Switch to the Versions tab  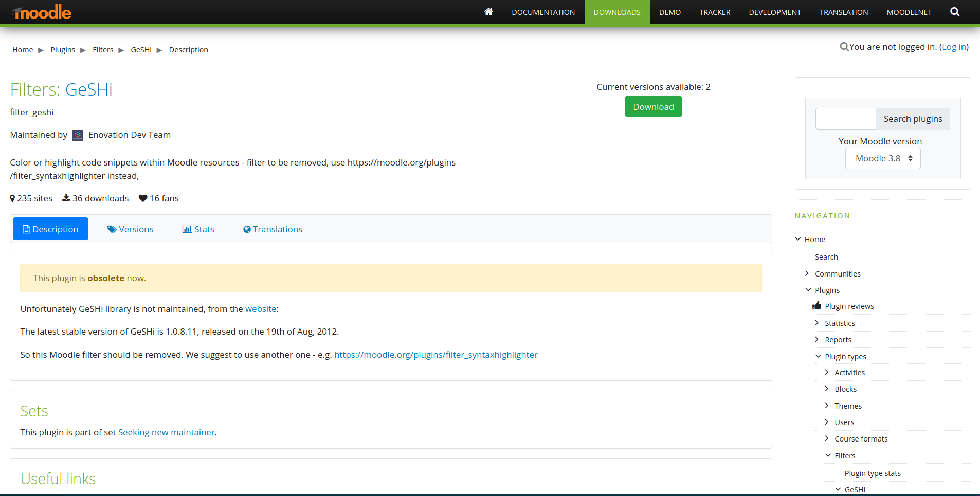[x=131, y=229]
